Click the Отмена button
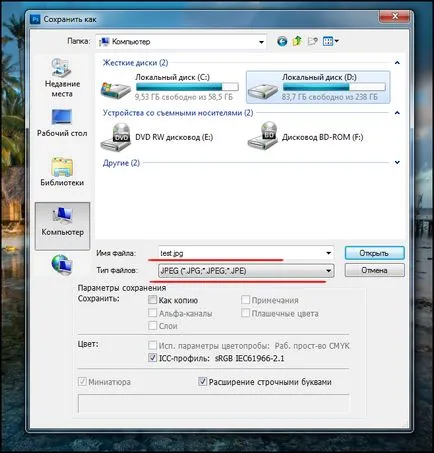 (374, 270)
